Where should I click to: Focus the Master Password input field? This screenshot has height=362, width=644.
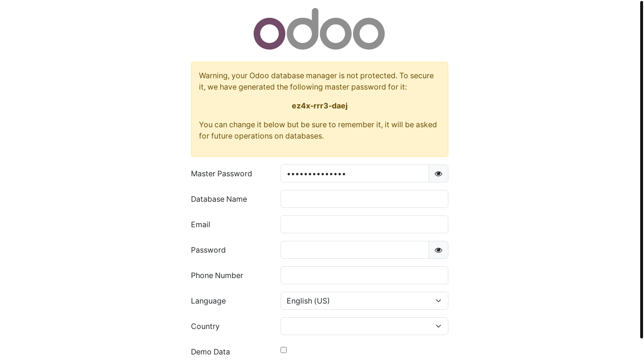pos(355,173)
